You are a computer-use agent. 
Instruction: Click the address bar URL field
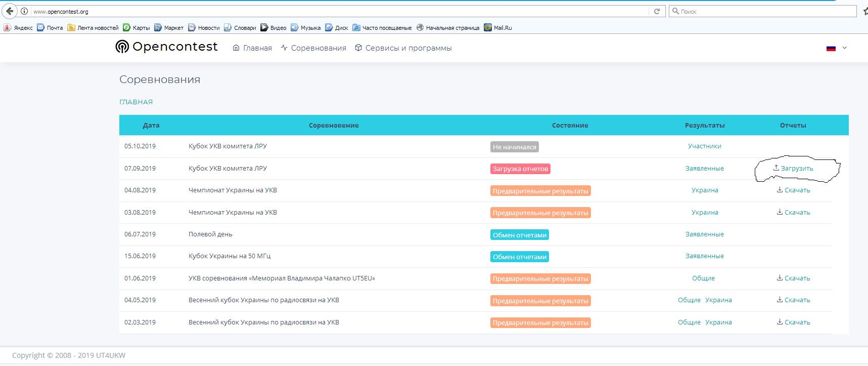pos(303,11)
